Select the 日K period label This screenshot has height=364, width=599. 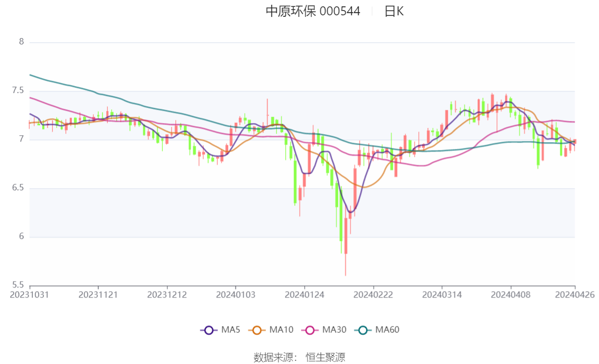point(394,12)
